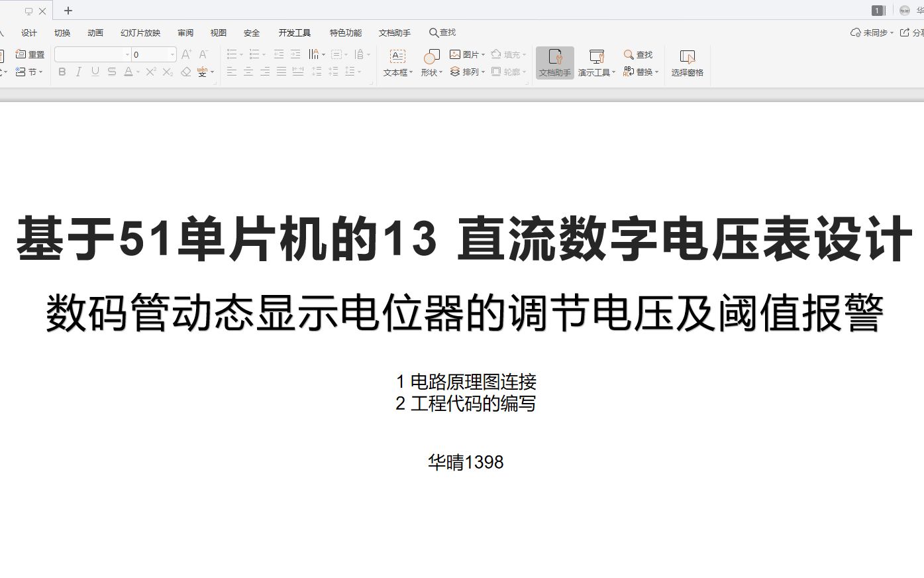Image resolution: width=924 pixels, height=578 pixels.
Task: Click the distributed alignment icon
Action: (298, 72)
